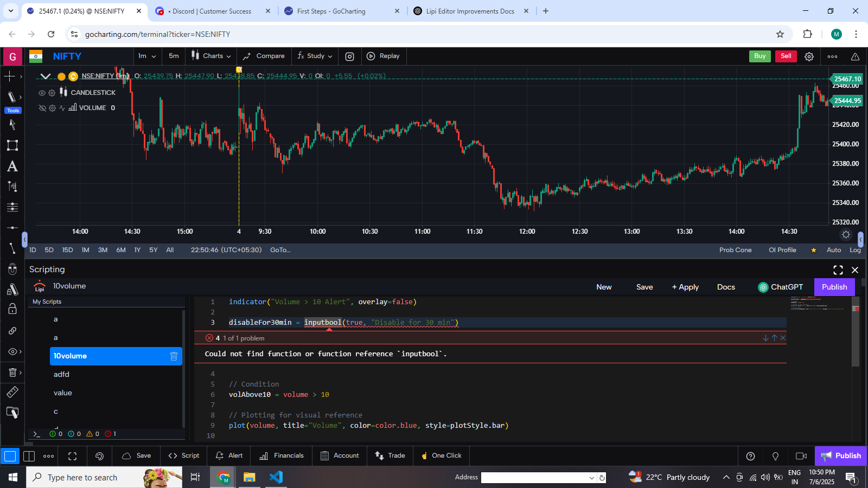Viewport: 868px width, 488px height.
Task: Open ChatGPT assistant in script editor
Action: click(x=780, y=287)
